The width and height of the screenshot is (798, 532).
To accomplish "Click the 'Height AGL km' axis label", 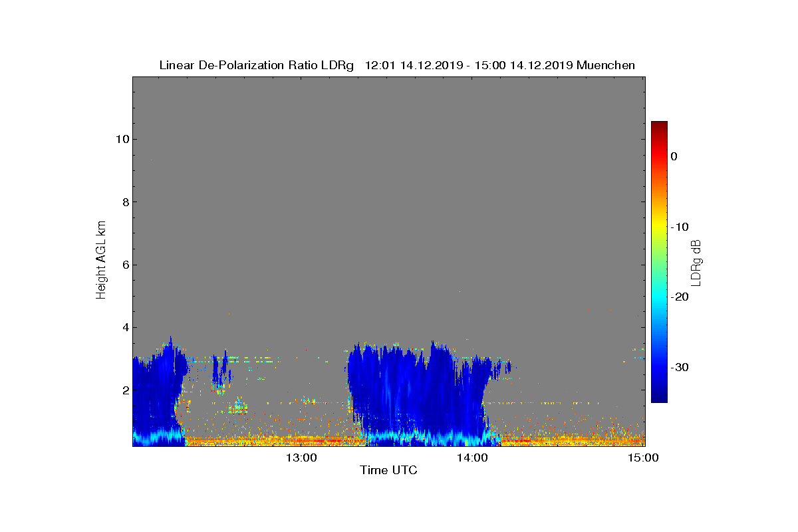I will [x=101, y=261].
